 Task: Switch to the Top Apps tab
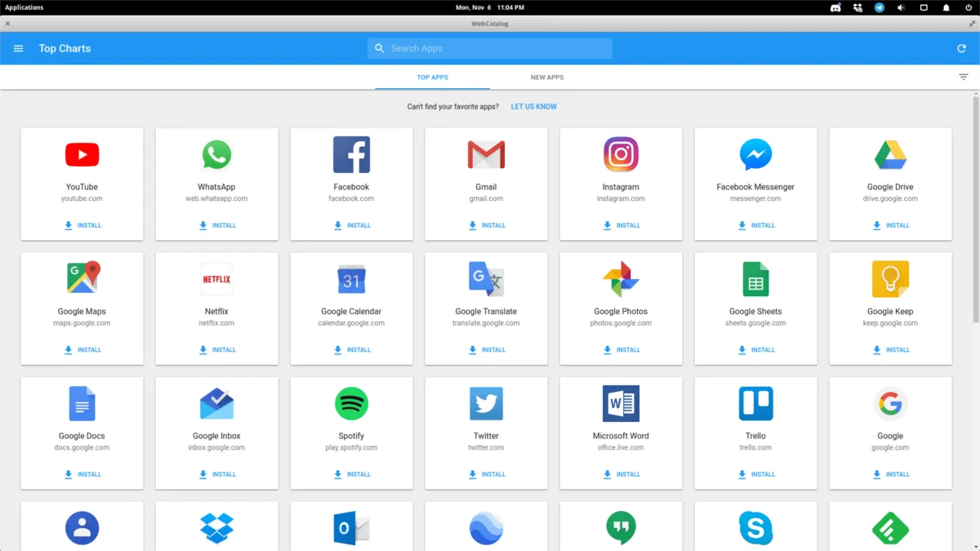433,78
